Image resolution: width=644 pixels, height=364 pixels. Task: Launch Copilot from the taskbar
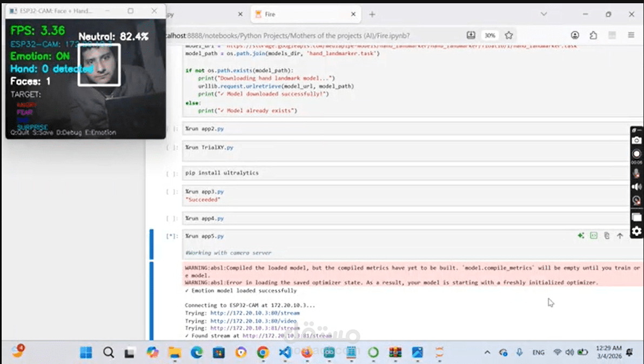tap(152, 353)
